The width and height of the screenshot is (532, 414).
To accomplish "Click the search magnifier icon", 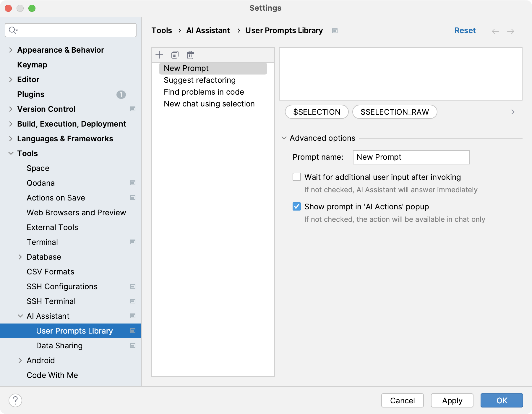I will coord(13,30).
